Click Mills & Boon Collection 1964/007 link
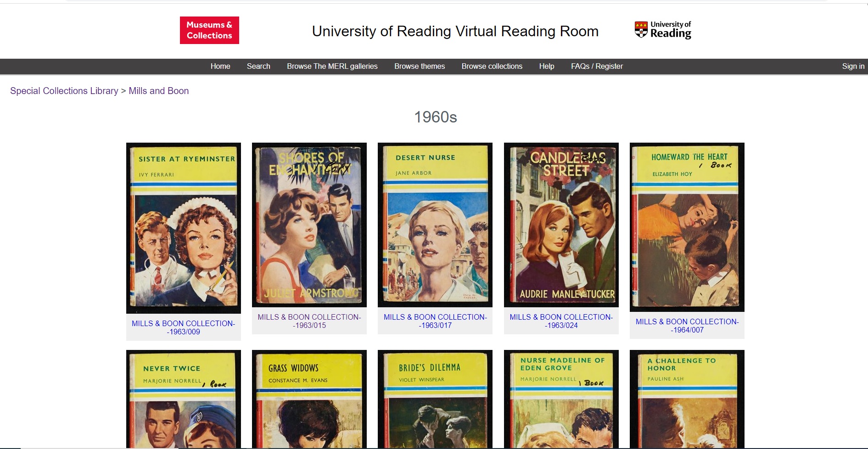This screenshot has width=868, height=449. [x=687, y=326]
